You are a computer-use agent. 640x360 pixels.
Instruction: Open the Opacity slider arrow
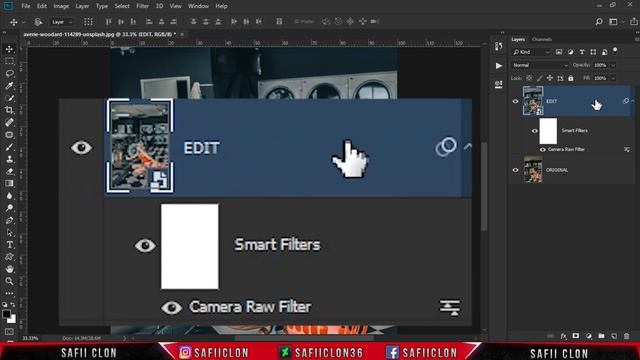[x=613, y=65]
